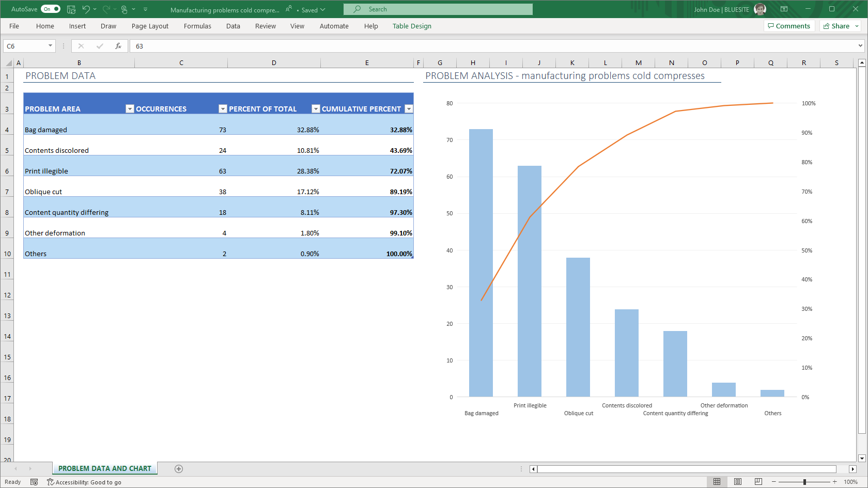Expand the formula bar chevron
This screenshot has height=488, width=868.
pyautogui.click(x=860, y=46)
